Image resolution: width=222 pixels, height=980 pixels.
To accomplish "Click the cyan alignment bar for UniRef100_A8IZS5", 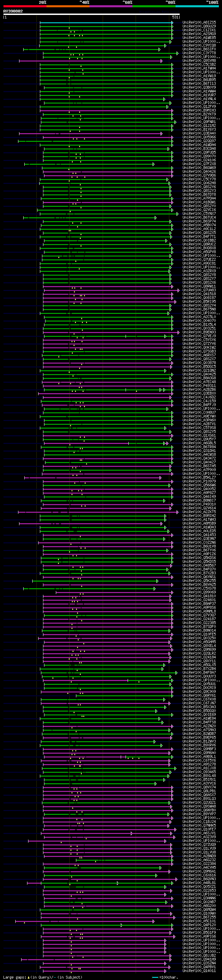I will pos(106,23).
